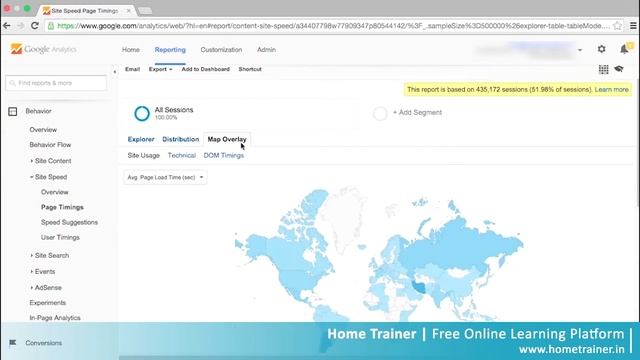Reload the page with refresh icon

35,26
